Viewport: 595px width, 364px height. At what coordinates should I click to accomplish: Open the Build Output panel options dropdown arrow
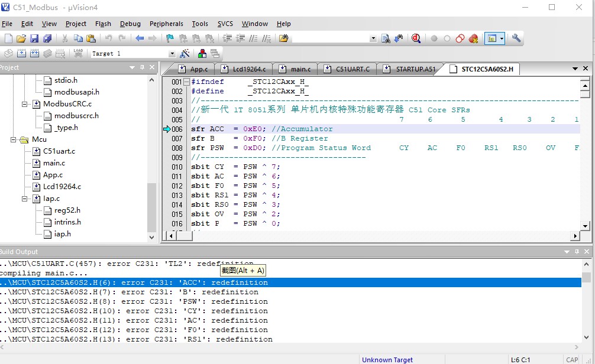(x=567, y=252)
